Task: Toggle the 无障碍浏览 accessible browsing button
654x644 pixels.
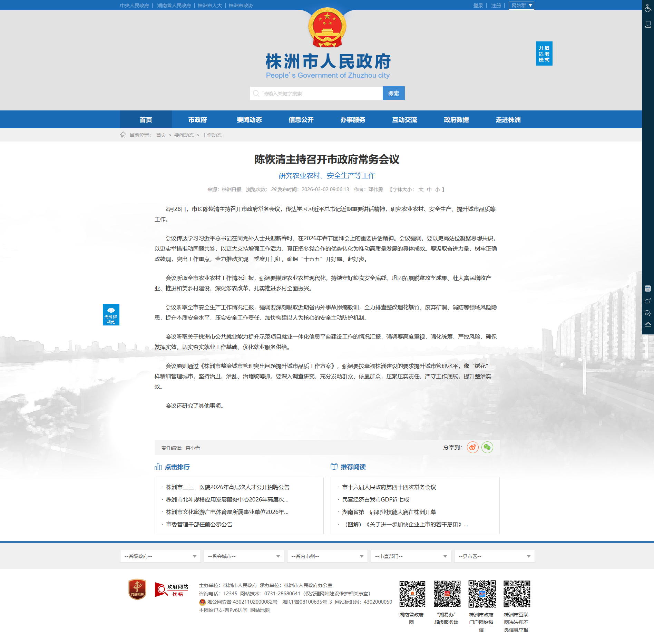Action: pos(111,314)
